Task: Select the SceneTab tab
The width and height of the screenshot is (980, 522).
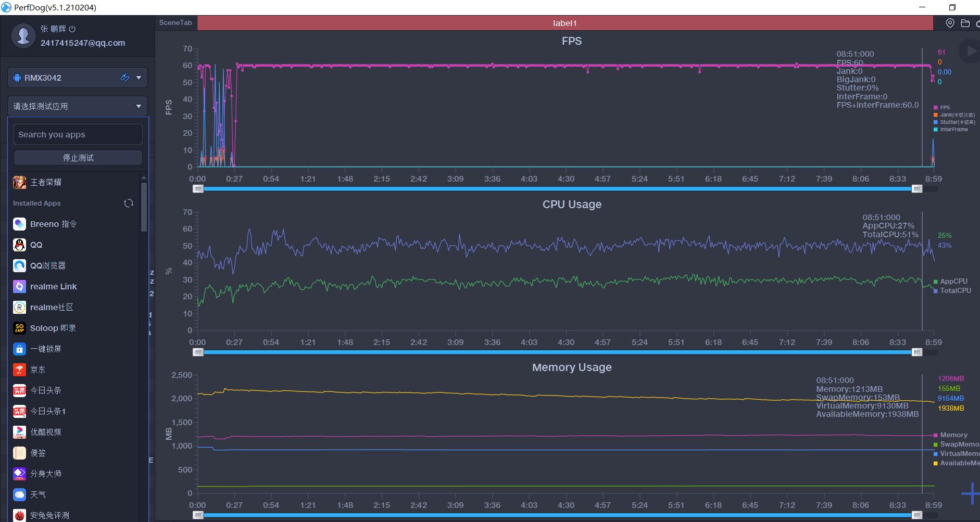Action: click(x=175, y=23)
